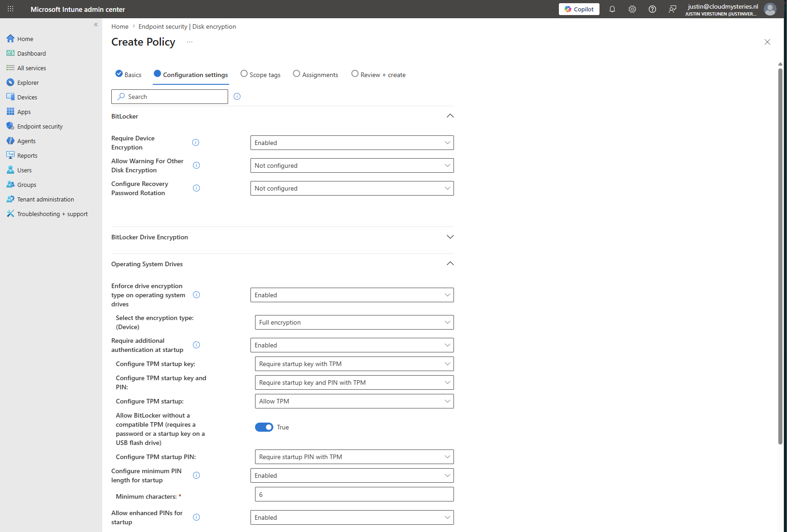Open the account profile avatar
Screen dimensions: 787x532
tap(770, 9)
